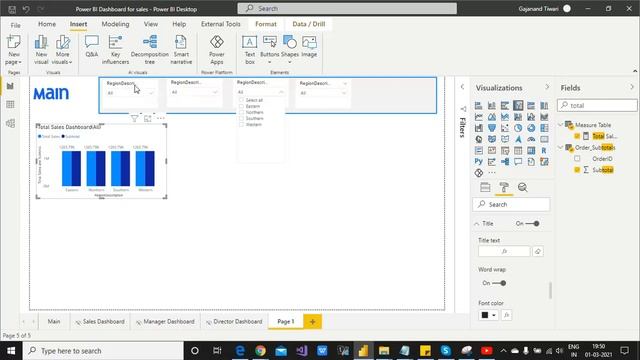The width and height of the screenshot is (640, 360).
Task: Open the View ribbon tab
Action: click(151, 24)
